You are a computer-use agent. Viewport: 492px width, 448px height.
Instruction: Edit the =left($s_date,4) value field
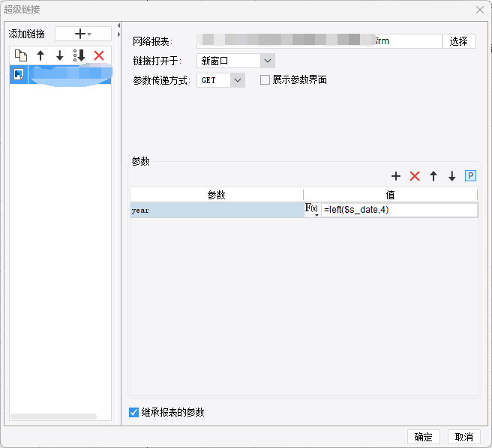click(x=399, y=210)
